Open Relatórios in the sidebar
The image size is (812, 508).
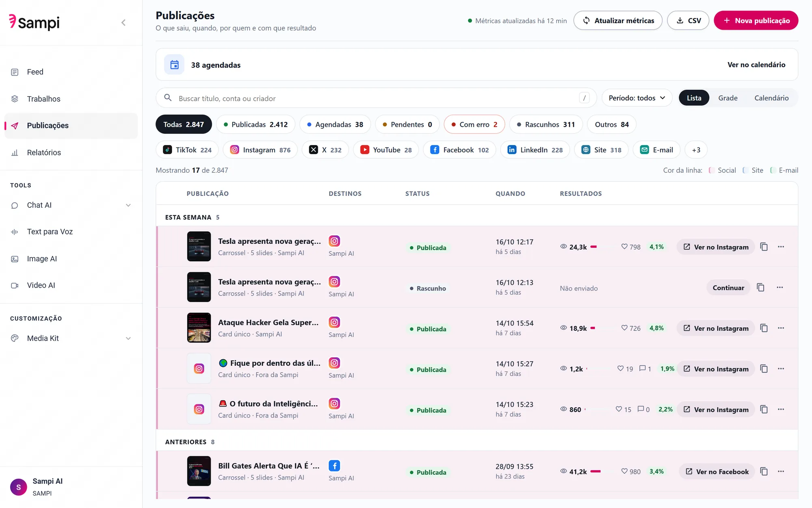(71, 152)
